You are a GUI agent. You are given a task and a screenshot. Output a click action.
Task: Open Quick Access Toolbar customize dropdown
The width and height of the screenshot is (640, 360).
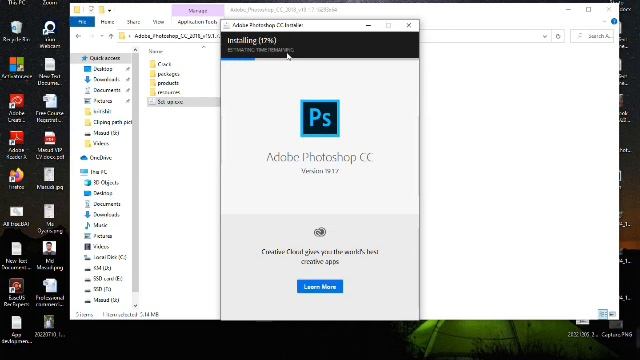tap(109, 10)
